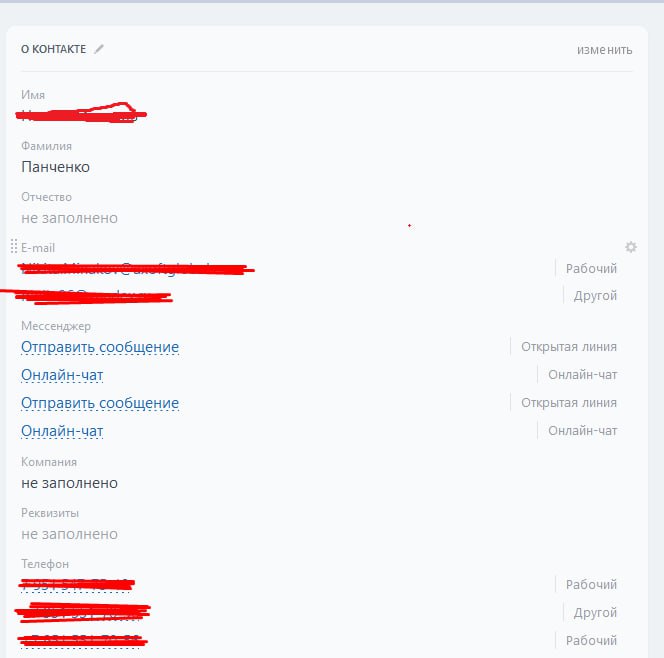The width and height of the screenshot is (664, 658).
Task: Click the pencil icon beside О КОНТАКТЕ
Action: pyautogui.click(x=99, y=49)
